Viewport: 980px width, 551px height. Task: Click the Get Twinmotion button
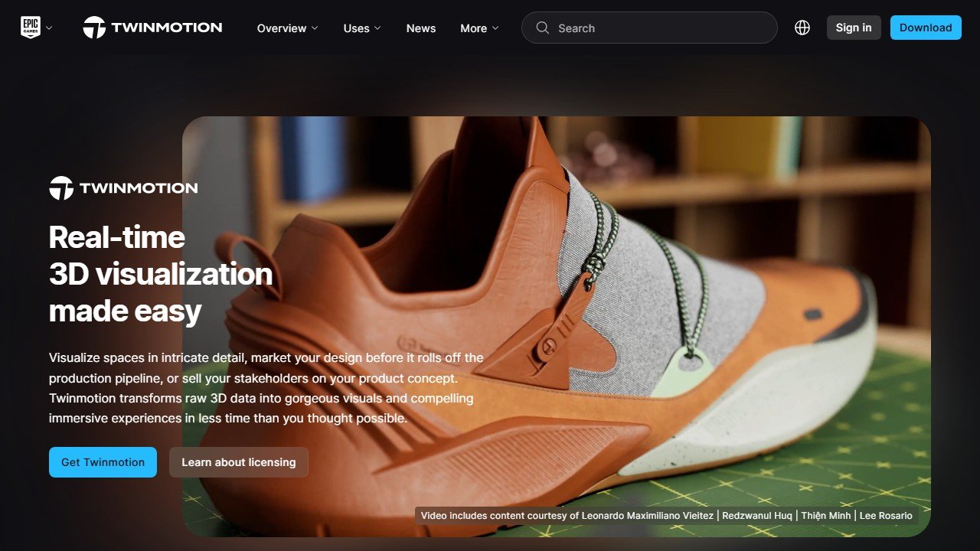103,462
